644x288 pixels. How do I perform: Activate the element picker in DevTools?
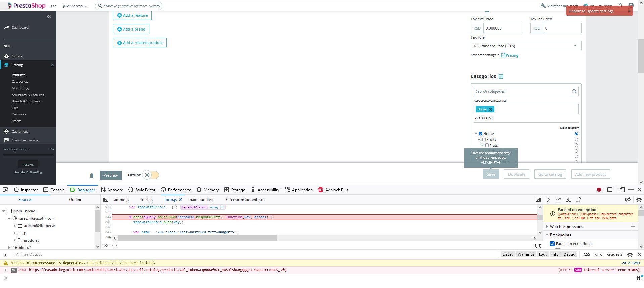[5, 190]
